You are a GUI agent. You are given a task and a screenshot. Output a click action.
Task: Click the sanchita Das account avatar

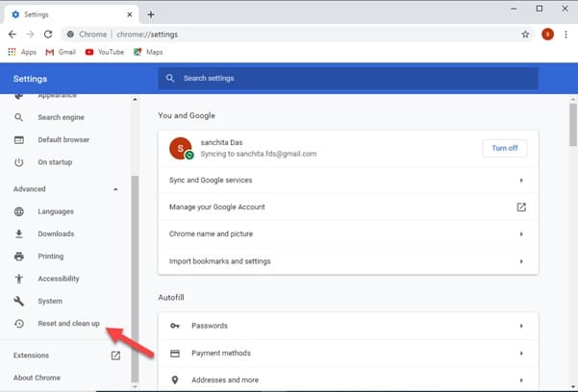[x=181, y=148]
